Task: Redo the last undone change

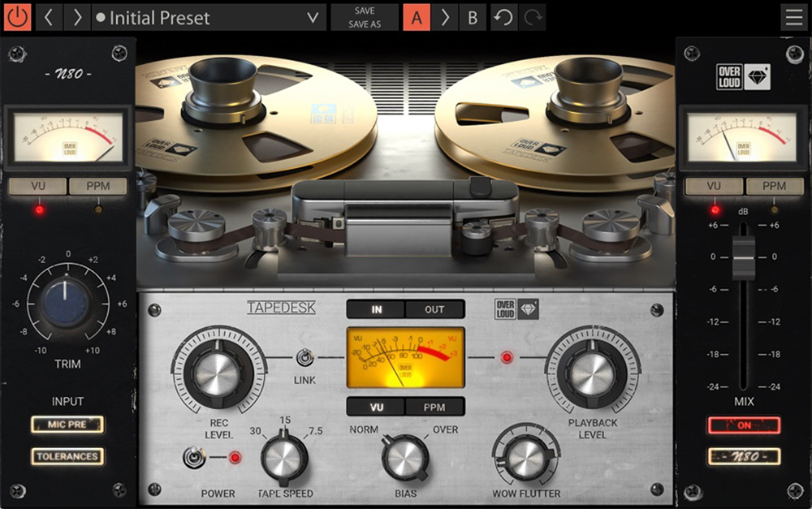Action: pos(533,18)
